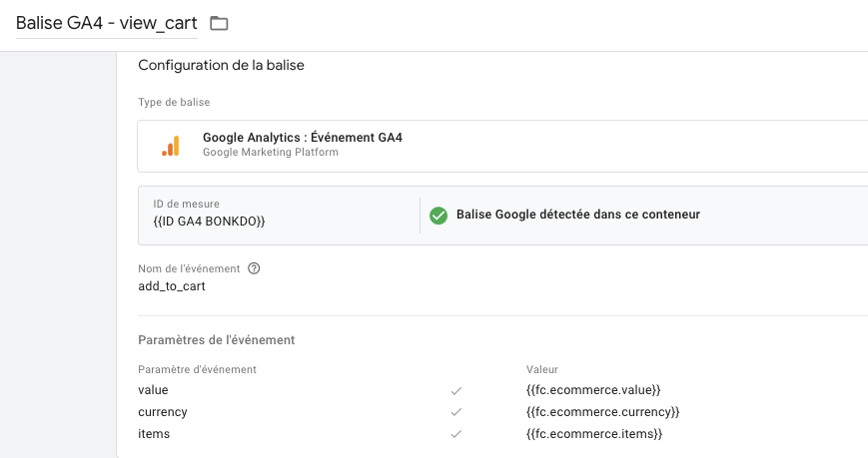Click the checkmark beside currency parameter

[456, 412]
